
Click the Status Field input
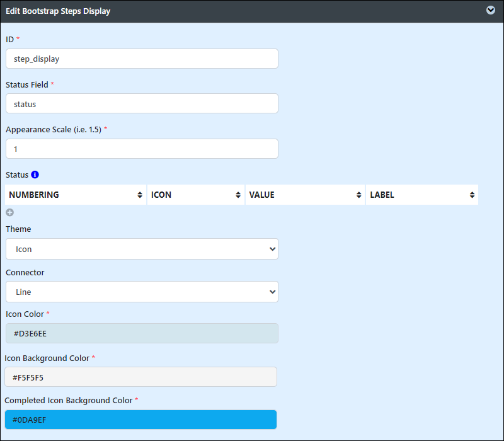[x=142, y=103]
